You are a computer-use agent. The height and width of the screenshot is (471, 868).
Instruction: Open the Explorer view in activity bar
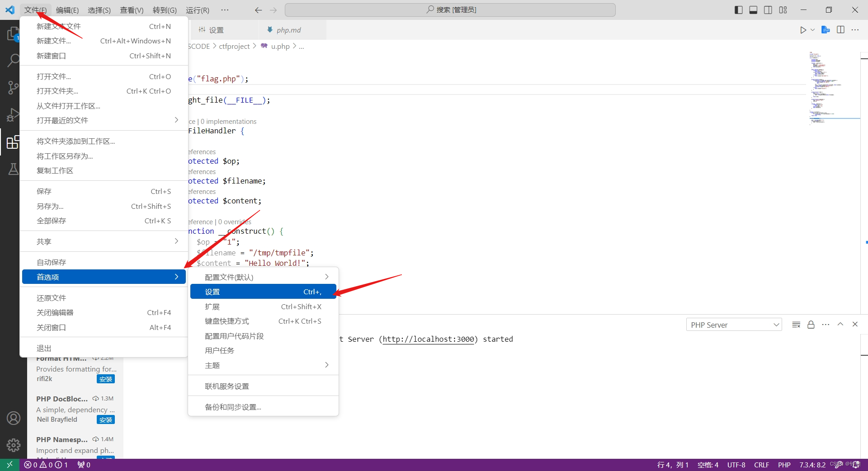click(13, 34)
